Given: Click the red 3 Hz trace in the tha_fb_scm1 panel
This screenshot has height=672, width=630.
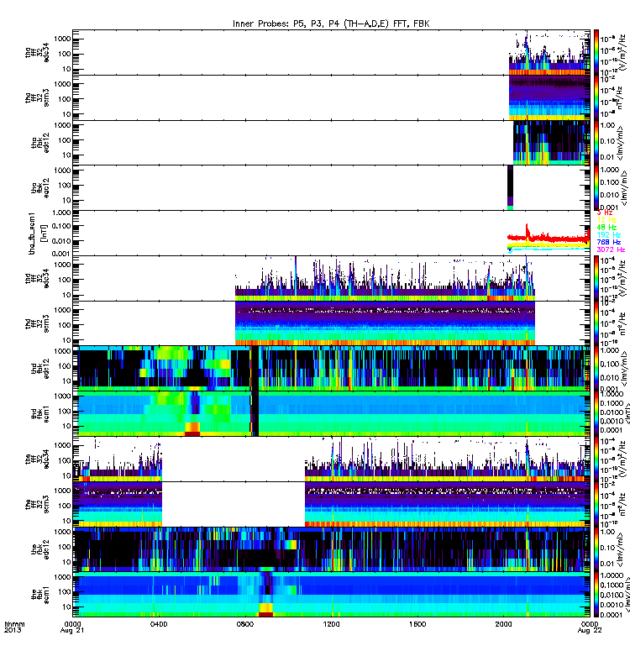Looking at the screenshot, I should [x=549, y=238].
